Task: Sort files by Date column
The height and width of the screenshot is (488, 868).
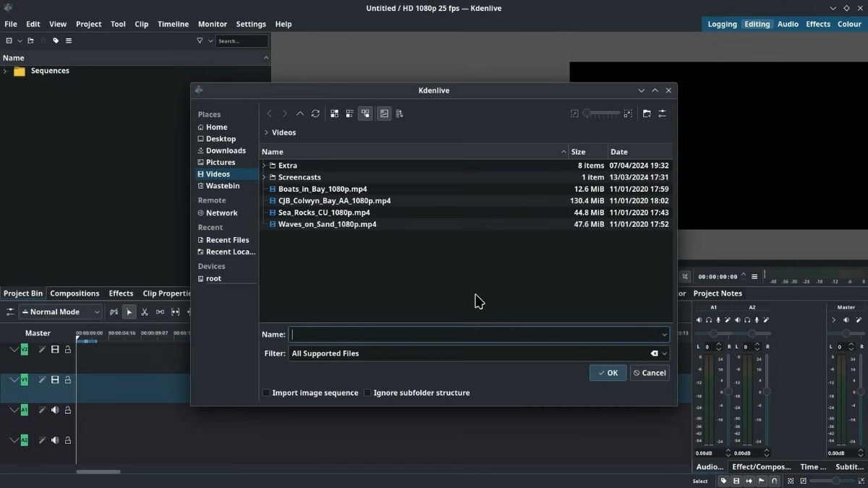Action: point(640,152)
